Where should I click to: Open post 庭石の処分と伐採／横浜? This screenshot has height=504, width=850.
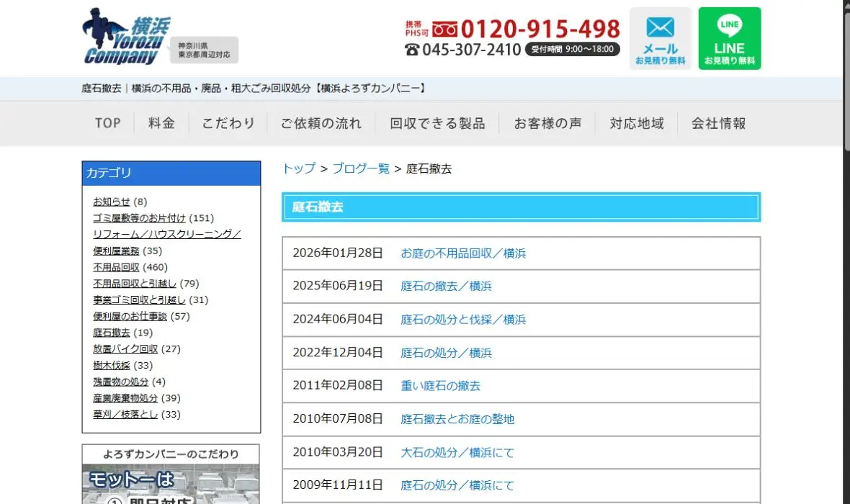463,319
